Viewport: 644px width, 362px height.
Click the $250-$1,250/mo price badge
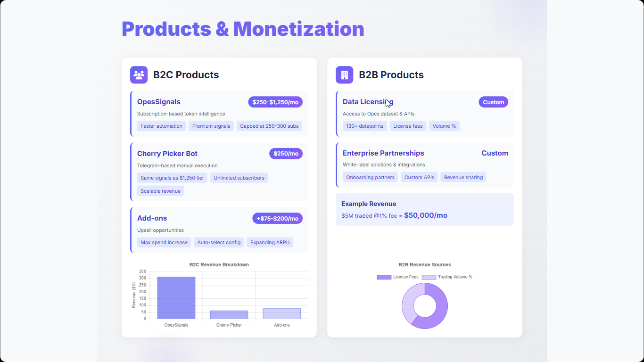[275, 102]
